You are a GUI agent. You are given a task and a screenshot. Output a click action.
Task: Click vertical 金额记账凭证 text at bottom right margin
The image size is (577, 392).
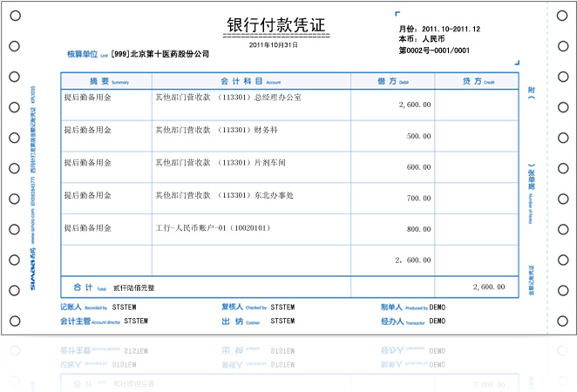pyautogui.click(x=531, y=280)
